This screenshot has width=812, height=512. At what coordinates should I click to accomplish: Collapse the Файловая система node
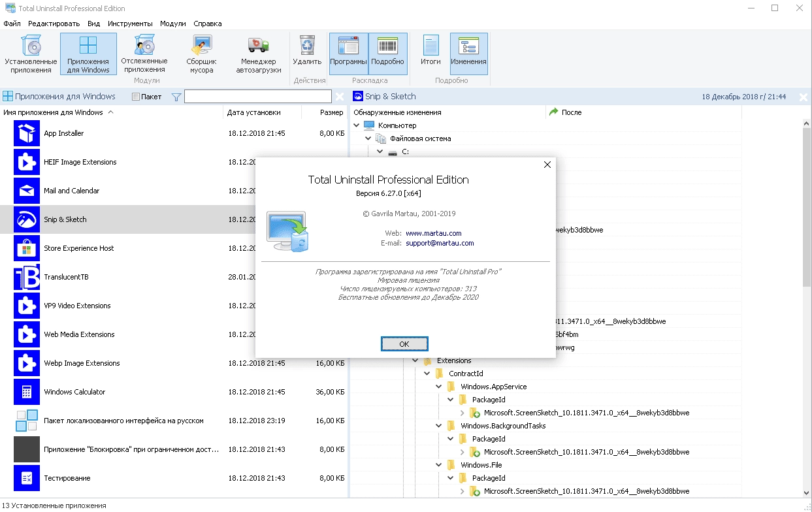click(x=368, y=138)
